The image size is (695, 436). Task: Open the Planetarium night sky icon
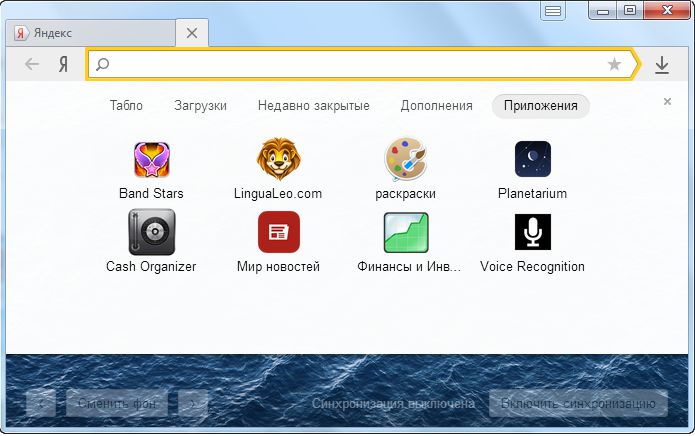point(532,159)
